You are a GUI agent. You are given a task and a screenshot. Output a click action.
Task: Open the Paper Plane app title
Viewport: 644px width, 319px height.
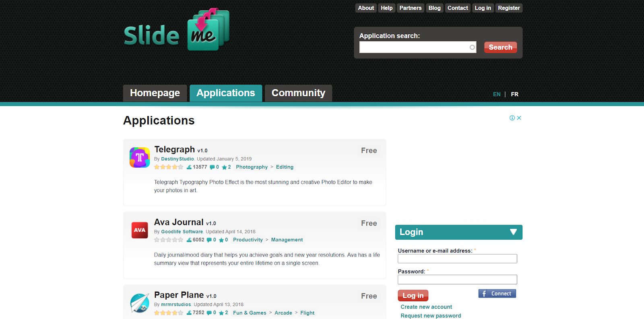179,295
